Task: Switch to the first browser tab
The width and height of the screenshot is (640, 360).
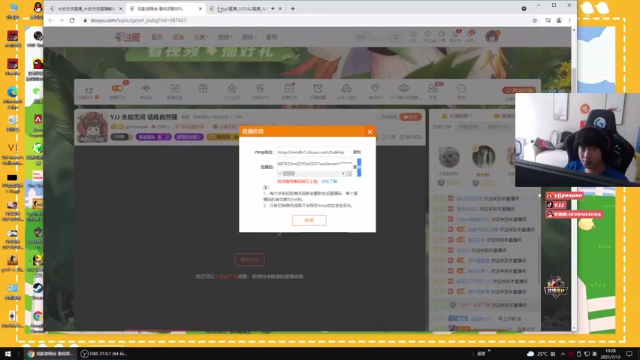Action: point(85,9)
